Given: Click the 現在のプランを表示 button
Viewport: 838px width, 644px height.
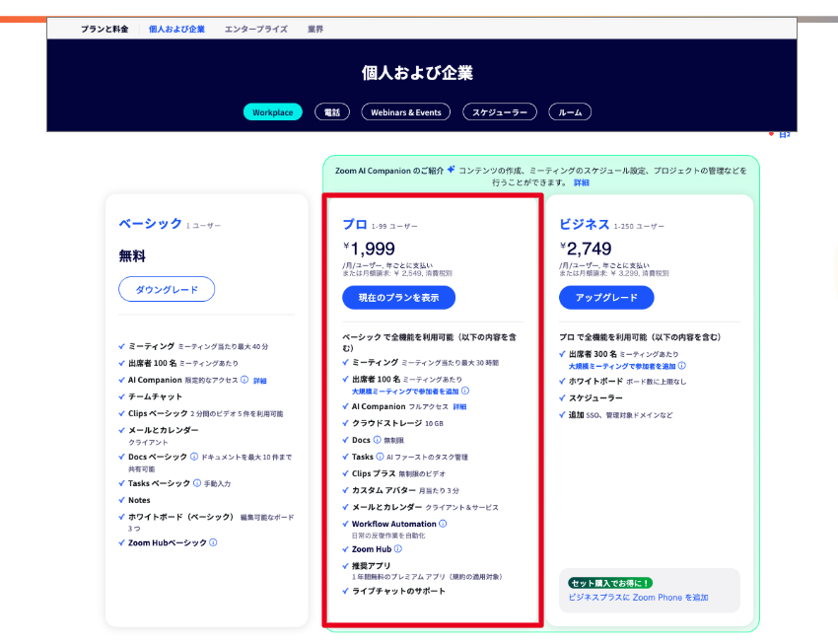Looking at the screenshot, I should click(398, 297).
